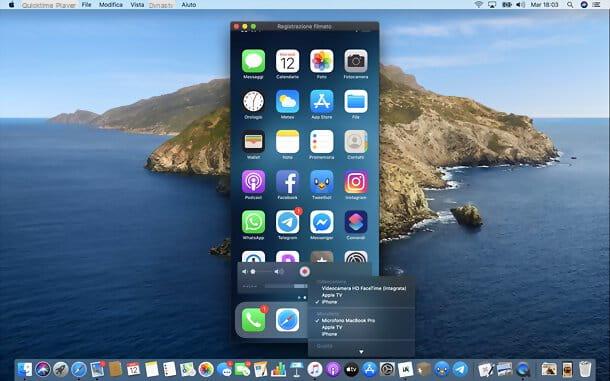Open the Wallet app
The image size is (610, 381).
[x=253, y=142]
